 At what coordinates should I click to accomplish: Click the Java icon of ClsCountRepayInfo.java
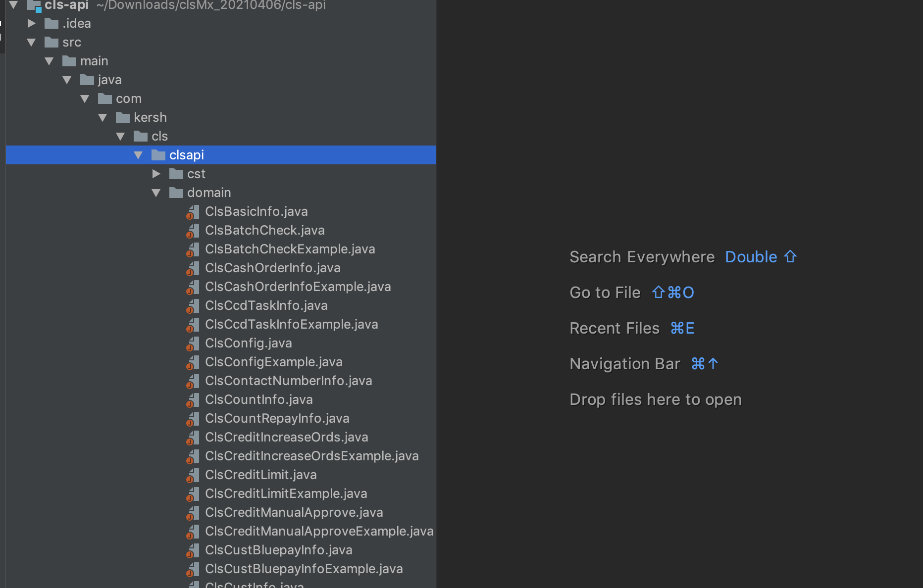pyautogui.click(x=193, y=419)
